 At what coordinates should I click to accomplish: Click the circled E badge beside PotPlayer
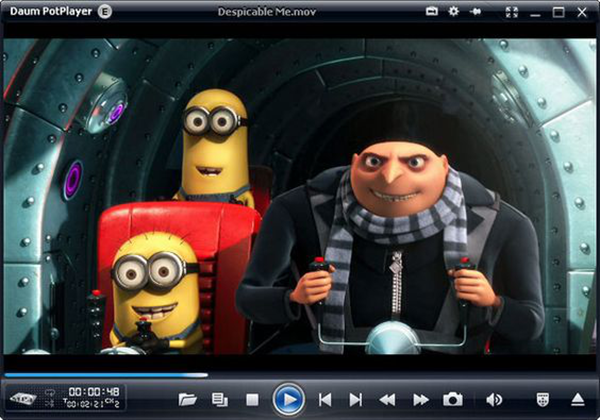(104, 11)
